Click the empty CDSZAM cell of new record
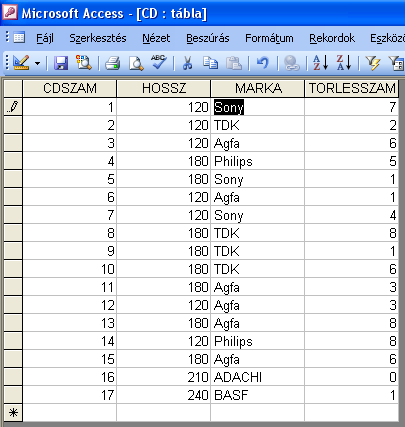This screenshot has width=405, height=427. 69,413
